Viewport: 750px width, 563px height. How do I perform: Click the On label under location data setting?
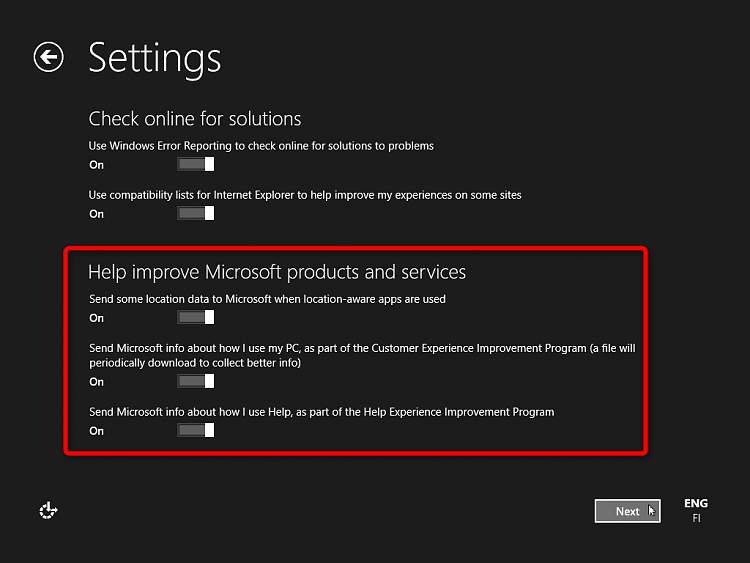(97, 318)
